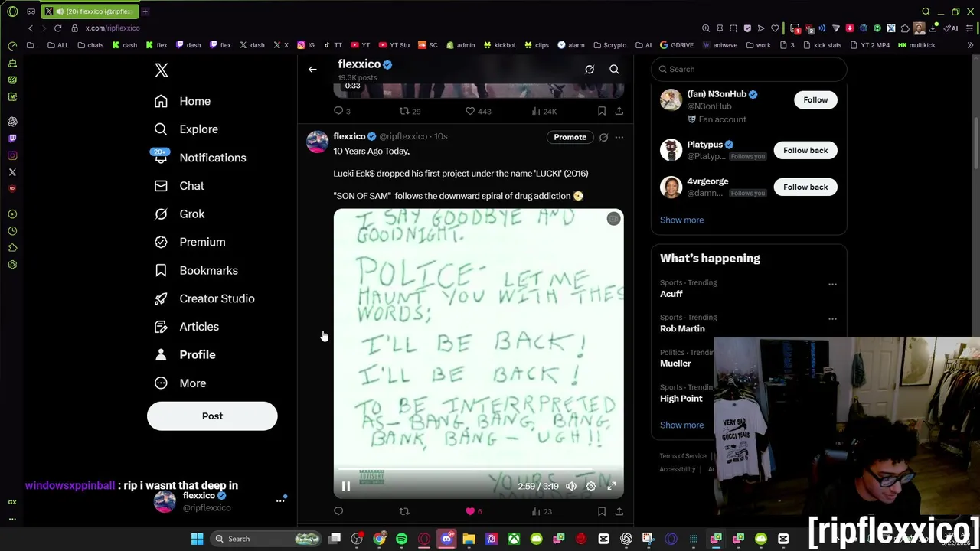Search flexxico's posts with magnifier icon

tap(614, 70)
